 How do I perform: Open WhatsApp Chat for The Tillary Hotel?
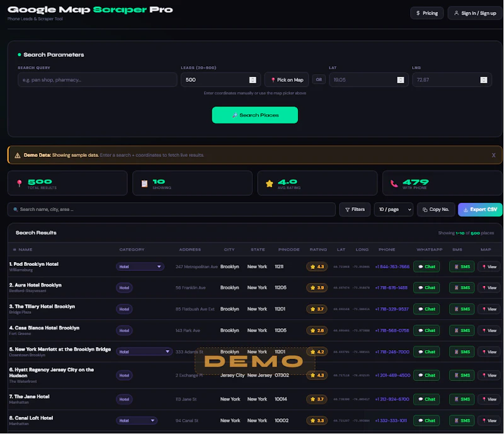point(427,309)
